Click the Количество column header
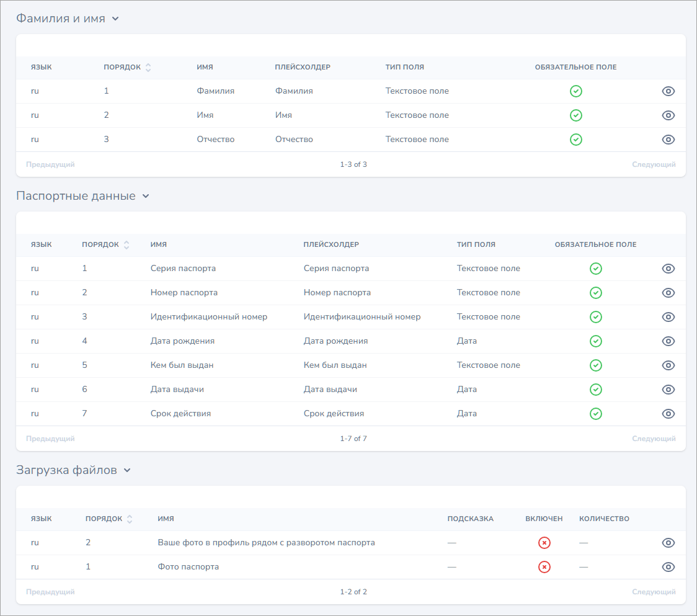 click(x=604, y=519)
